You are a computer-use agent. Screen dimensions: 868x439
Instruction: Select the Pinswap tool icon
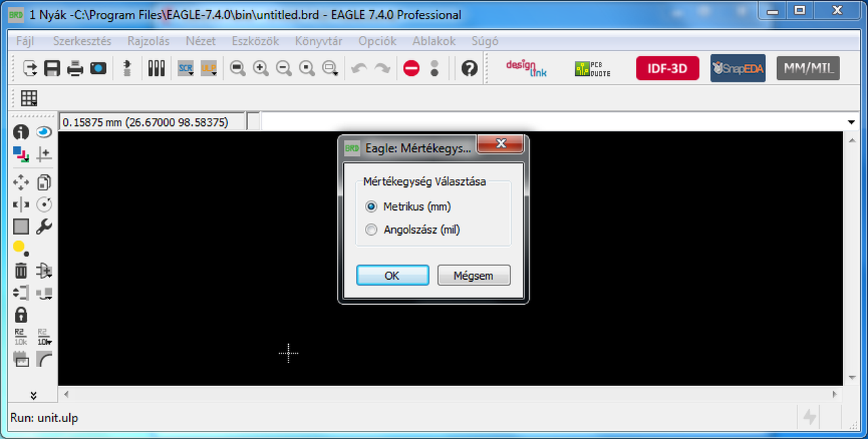(x=21, y=293)
